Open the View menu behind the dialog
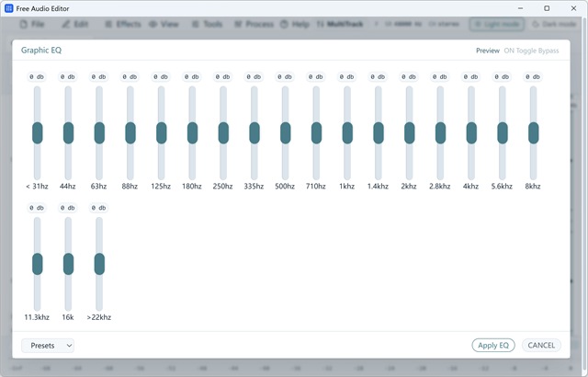Screen dimensions: 588x377 [x=164, y=25]
